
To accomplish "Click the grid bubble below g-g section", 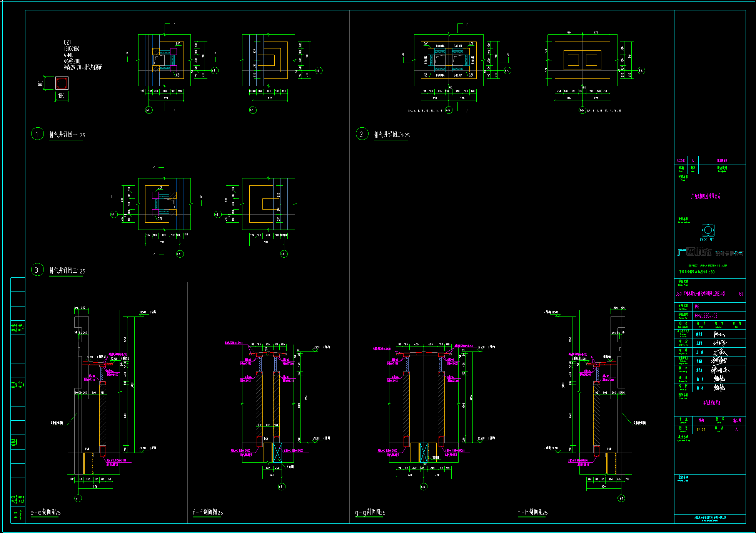I will coord(423,487).
